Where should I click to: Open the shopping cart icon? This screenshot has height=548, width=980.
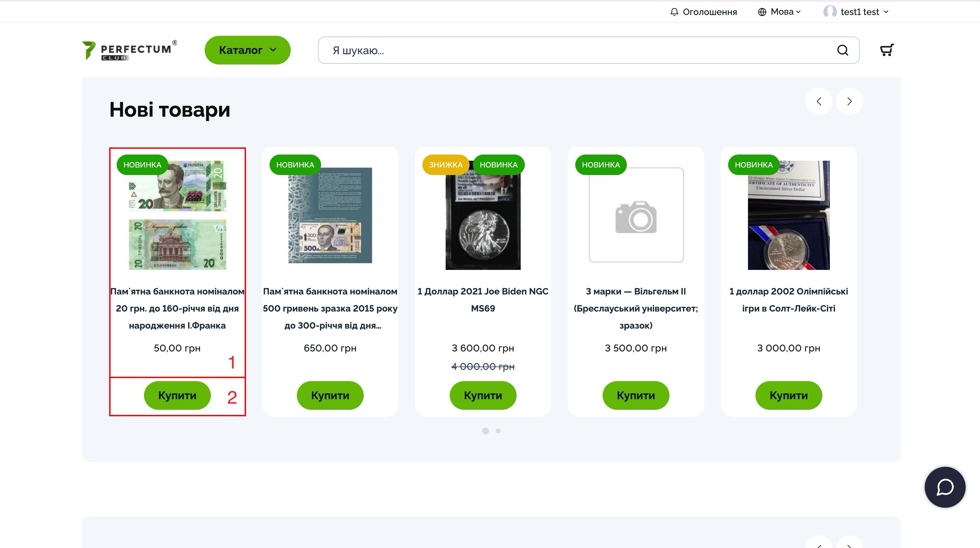click(887, 50)
